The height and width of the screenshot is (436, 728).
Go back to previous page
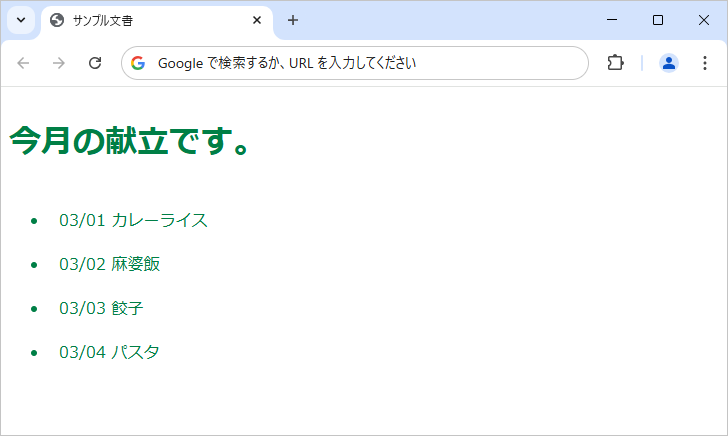tap(24, 63)
